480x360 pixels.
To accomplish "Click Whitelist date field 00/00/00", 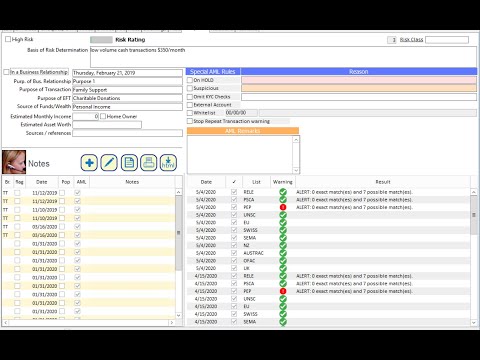I will pyautogui.click(x=241, y=113).
